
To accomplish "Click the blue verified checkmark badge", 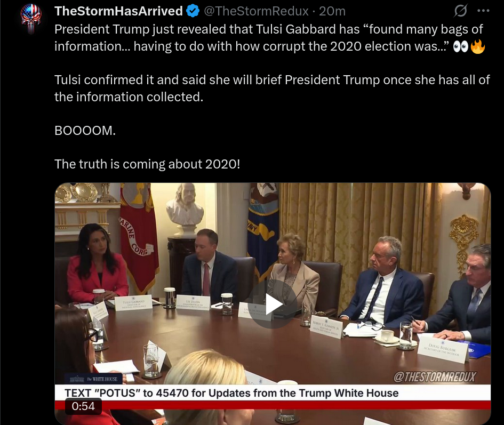I will coord(193,11).
